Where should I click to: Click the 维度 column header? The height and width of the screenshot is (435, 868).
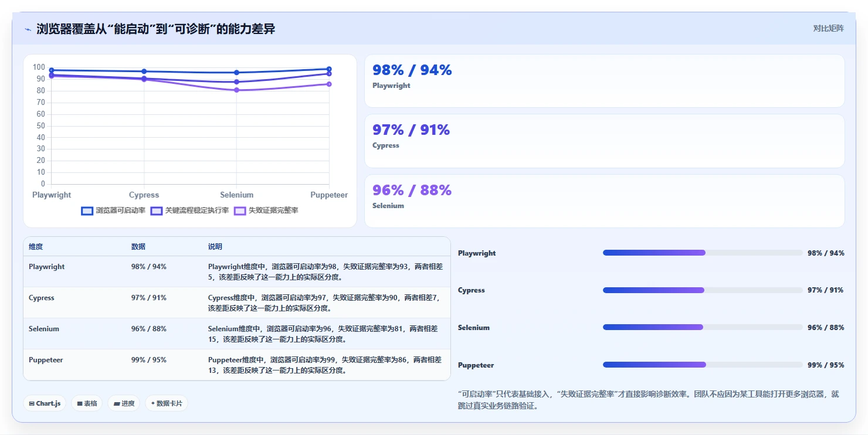coord(36,247)
